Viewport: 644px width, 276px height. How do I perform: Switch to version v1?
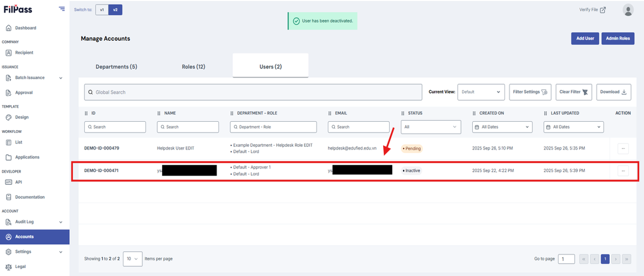point(101,10)
